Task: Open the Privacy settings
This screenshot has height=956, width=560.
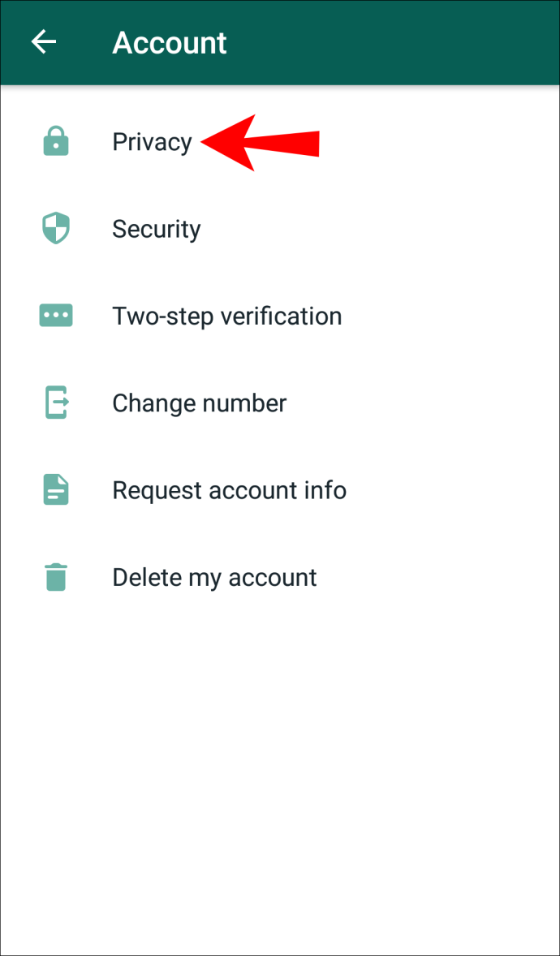Action: click(280, 142)
